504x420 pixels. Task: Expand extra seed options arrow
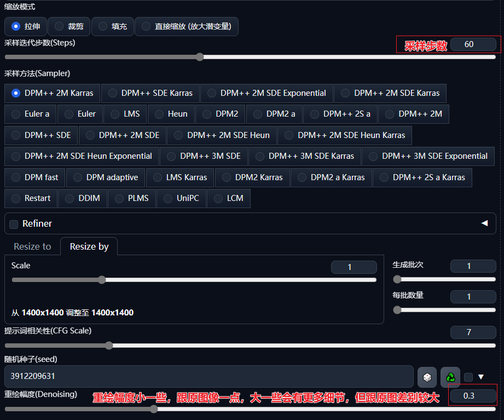click(481, 377)
